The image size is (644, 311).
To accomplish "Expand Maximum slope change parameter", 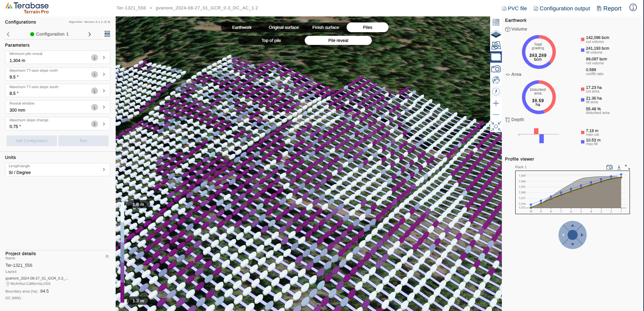I will (104, 124).
